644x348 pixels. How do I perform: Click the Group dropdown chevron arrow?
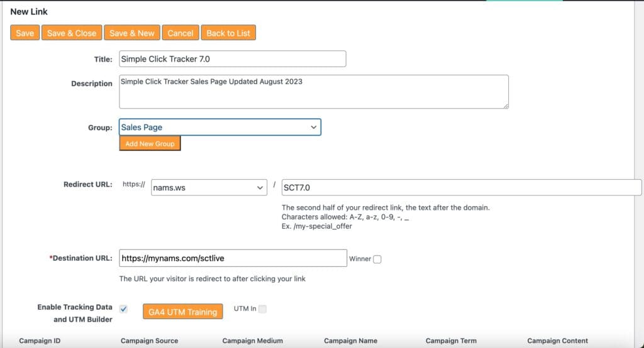click(313, 128)
